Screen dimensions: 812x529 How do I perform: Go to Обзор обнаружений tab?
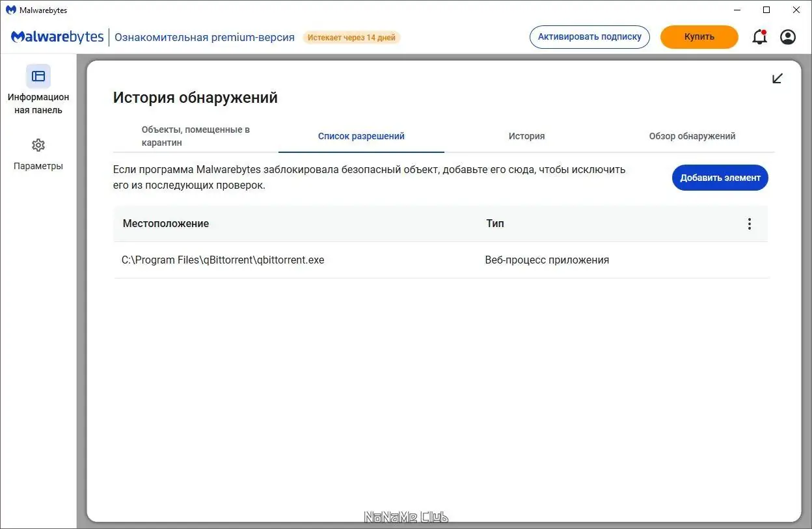(x=692, y=136)
